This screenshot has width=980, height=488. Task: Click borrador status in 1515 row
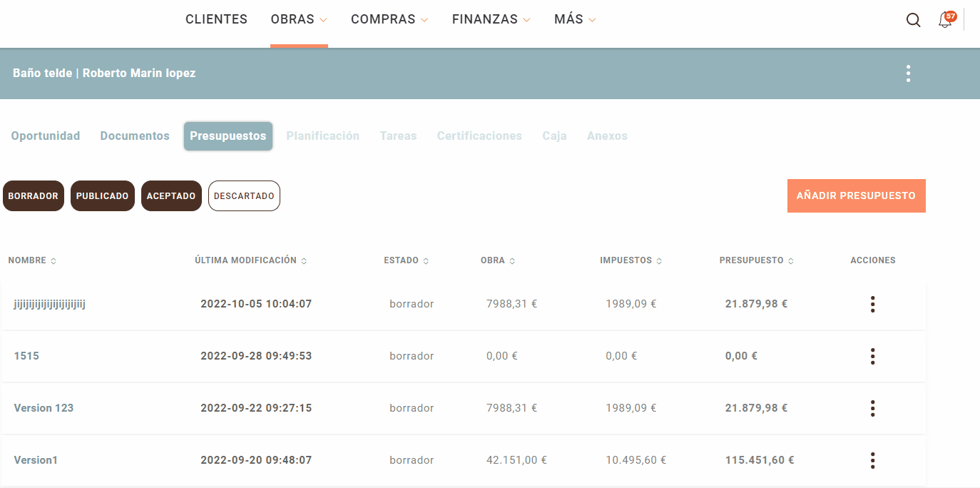pyautogui.click(x=412, y=356)
